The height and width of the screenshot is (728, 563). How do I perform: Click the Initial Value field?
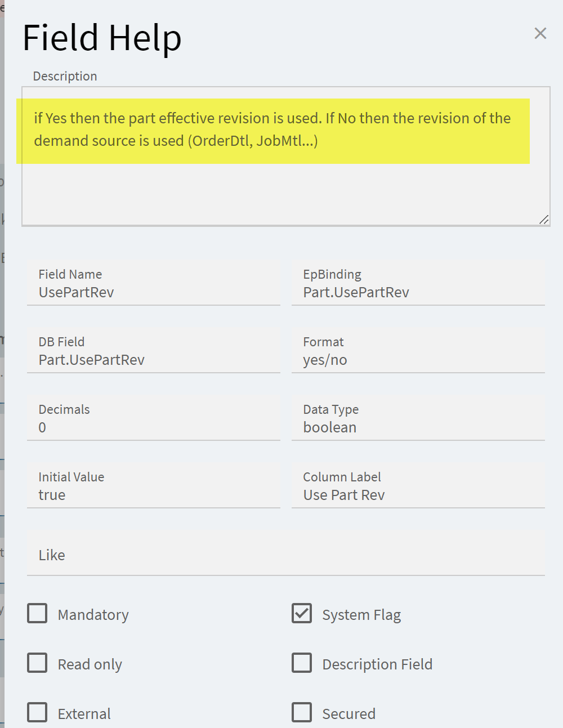153,495
